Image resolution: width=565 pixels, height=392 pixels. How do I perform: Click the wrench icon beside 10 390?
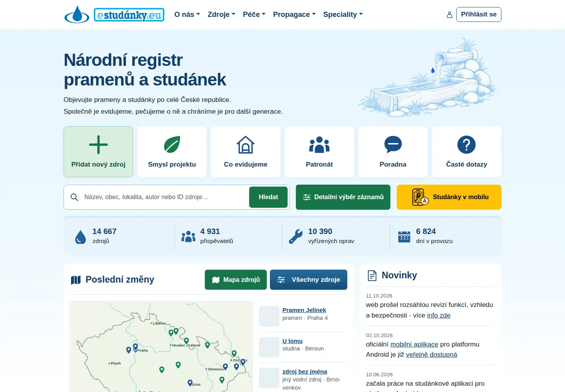[296, 237]
